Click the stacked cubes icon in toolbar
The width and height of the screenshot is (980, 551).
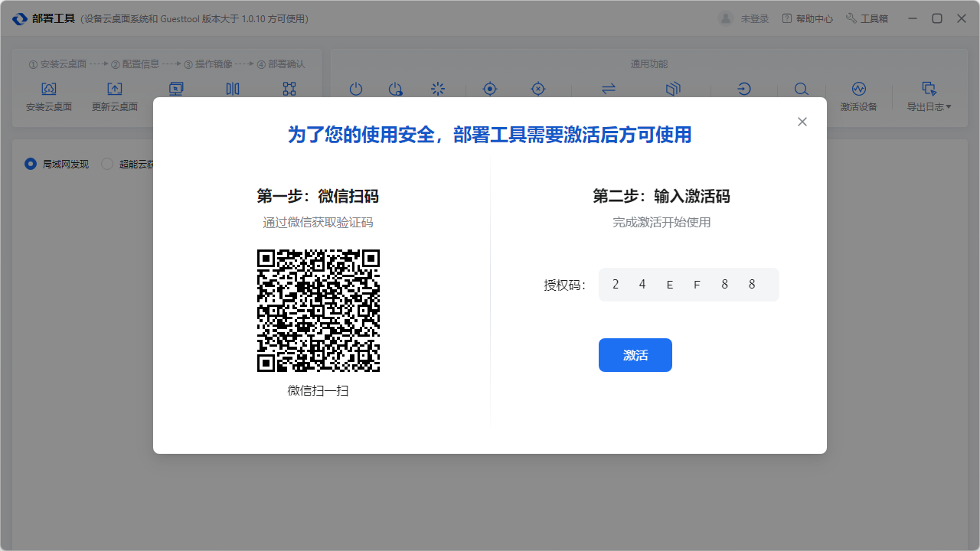point(673,89)
